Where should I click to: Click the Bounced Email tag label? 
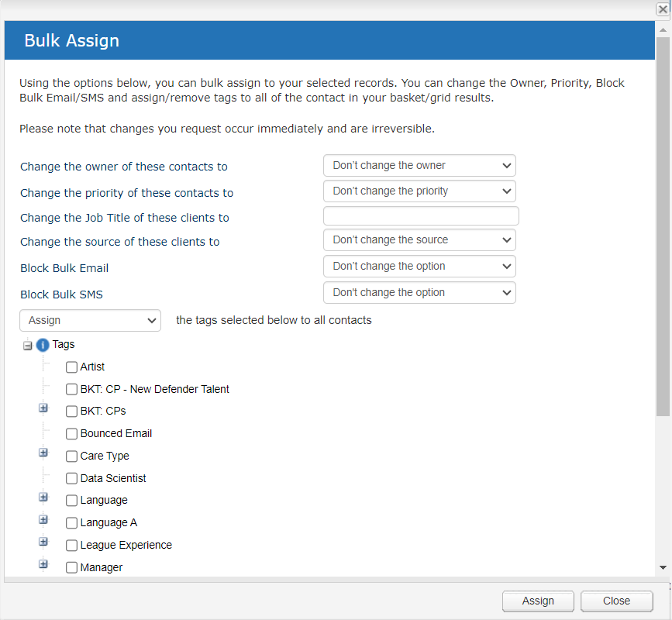[x=116, y=434]
